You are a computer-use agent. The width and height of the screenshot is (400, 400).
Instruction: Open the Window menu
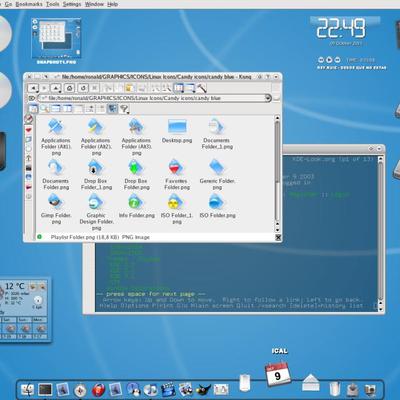coord(94,4)
